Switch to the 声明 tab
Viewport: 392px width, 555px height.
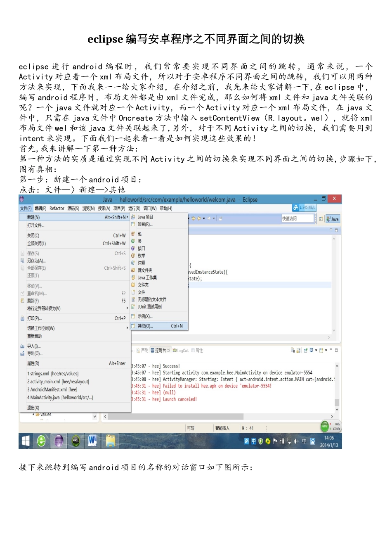(x=142, y=350)
